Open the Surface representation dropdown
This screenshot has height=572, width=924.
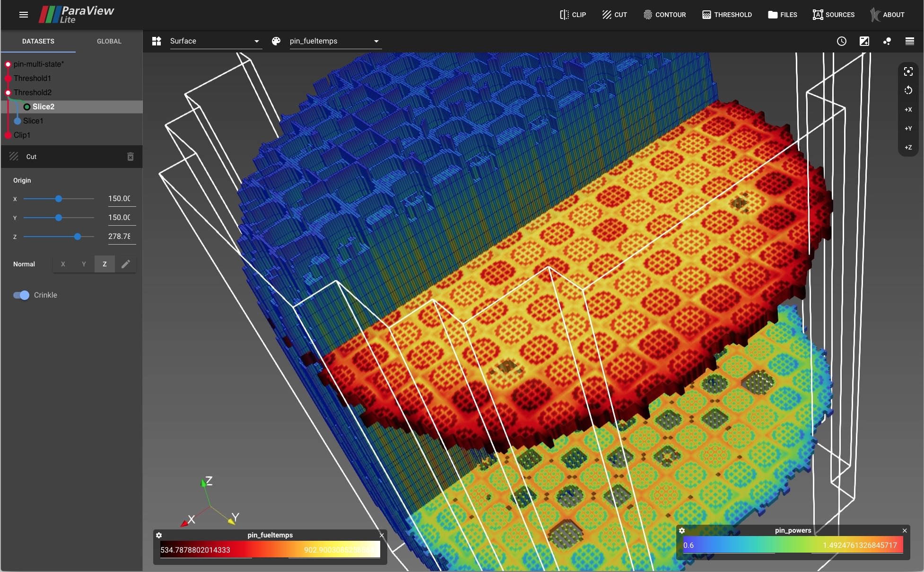tap(215, 41)
